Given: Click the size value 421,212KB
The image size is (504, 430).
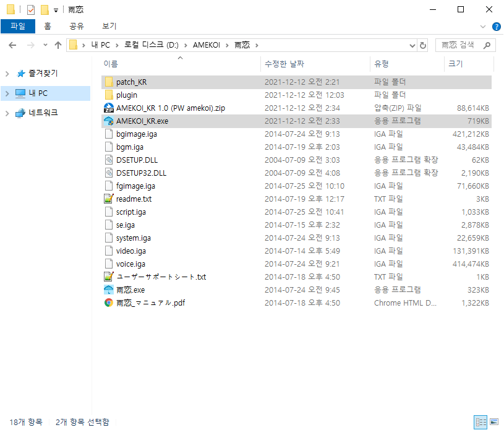Looking at the screenshot, I should [x=471, y=134].
